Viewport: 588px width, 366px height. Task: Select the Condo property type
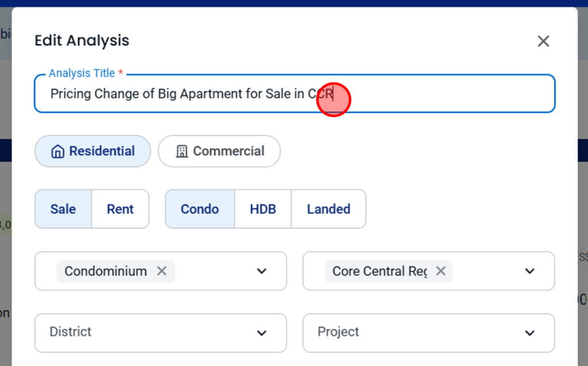pyautogui.click(x=200, y=209)
